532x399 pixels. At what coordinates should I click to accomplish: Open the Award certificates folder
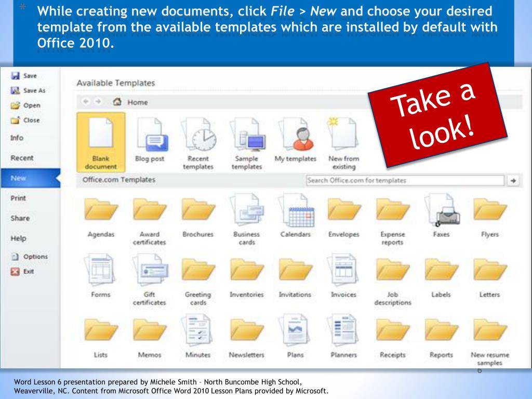tap(150, 220)
